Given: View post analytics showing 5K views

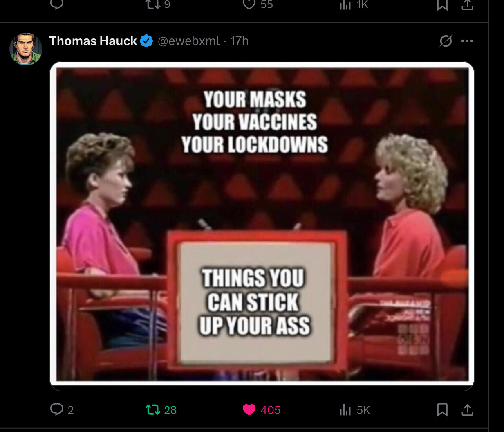Looking at the screenshot, I should 355,409.
